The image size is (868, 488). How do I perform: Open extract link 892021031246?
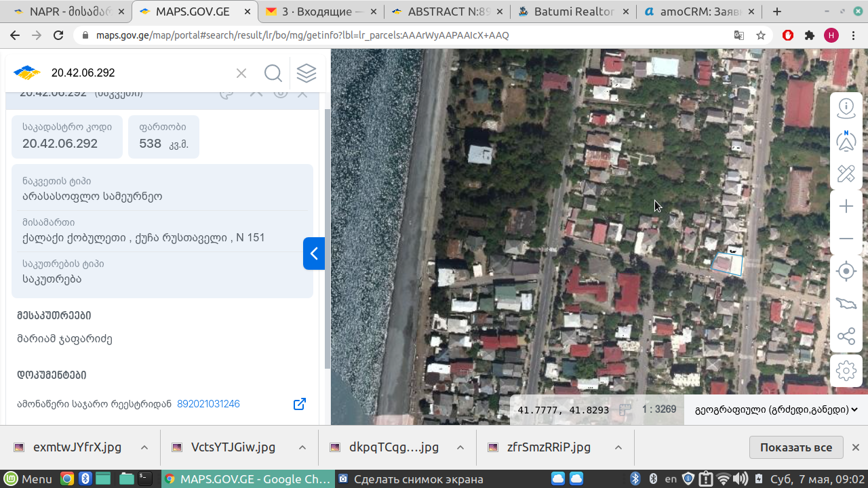click(x=208, y=404)
